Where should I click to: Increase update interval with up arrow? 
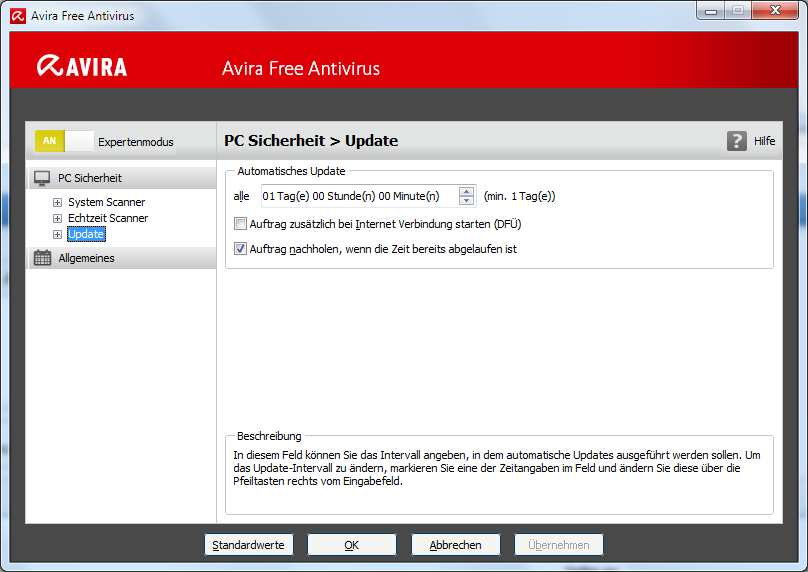click(466, 191)
